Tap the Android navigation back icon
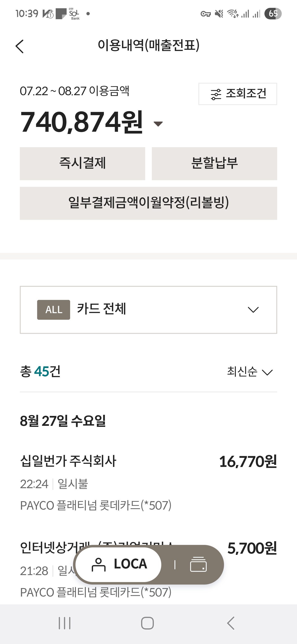Viewport: 297px width, 644px height. click(231, 623)
